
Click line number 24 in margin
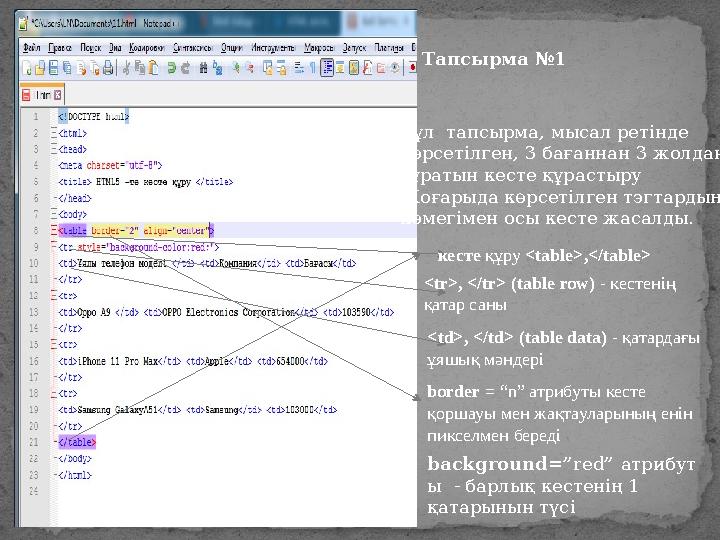coord(34,491)
